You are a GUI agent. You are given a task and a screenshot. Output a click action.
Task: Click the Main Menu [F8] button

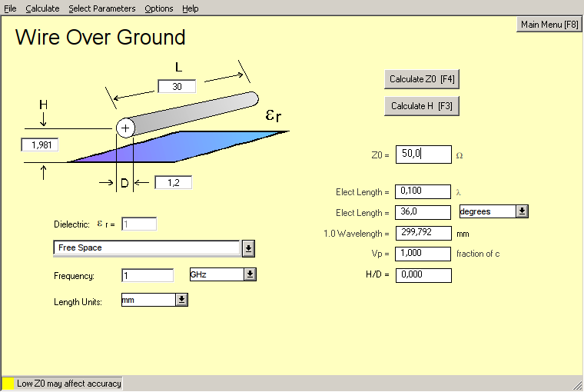coord(549,25)
